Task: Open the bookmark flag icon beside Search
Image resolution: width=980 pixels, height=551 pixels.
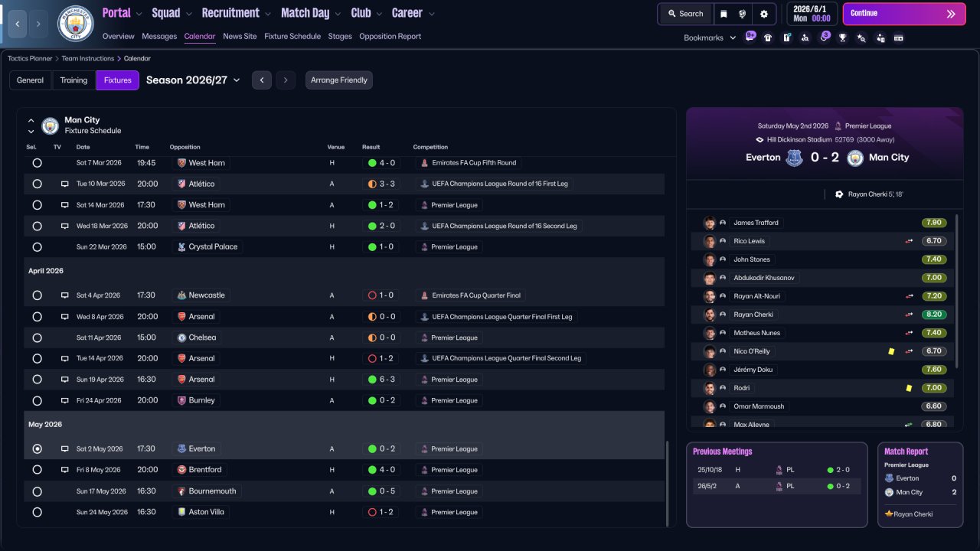Action: point(724,14)
